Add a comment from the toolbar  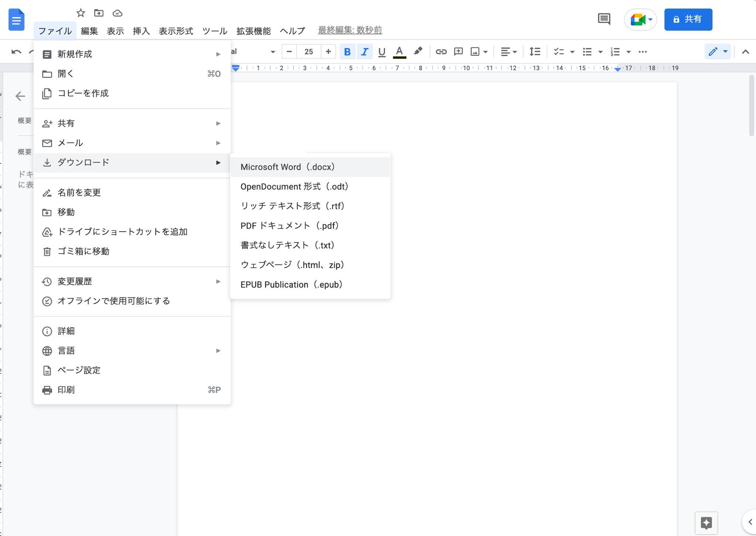click(458, 52)
